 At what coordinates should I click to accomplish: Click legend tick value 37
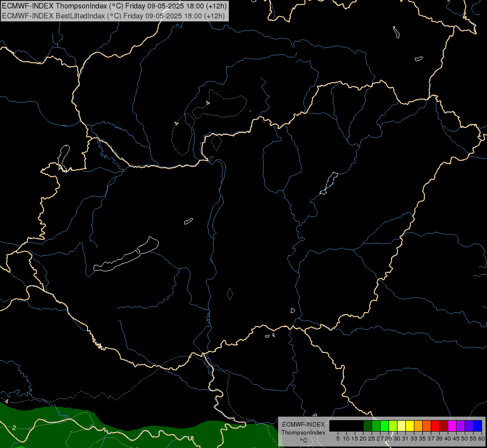coord(431,439)
